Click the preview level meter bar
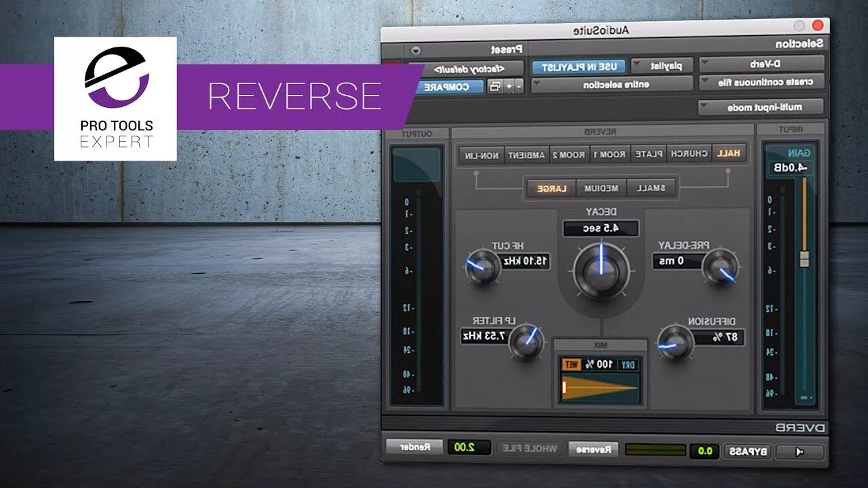The height and width of the screenshot is (488, 868). pos(655,450)
